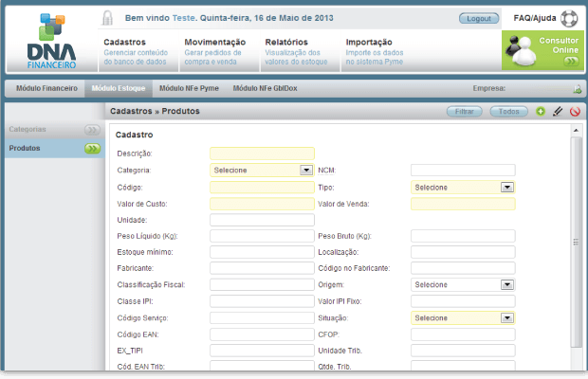Image resolution: width=588 pixels, height=379 pixels.
Task: Click the padlock icon beside welcome message
Action: (x=108, y=18)
